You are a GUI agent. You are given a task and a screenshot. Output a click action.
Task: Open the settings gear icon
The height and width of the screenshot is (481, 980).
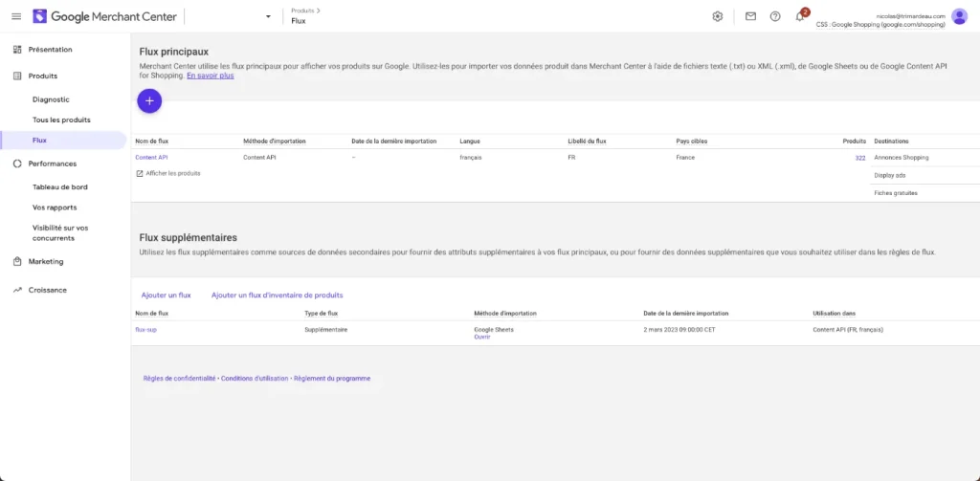(x=718, y=16)
